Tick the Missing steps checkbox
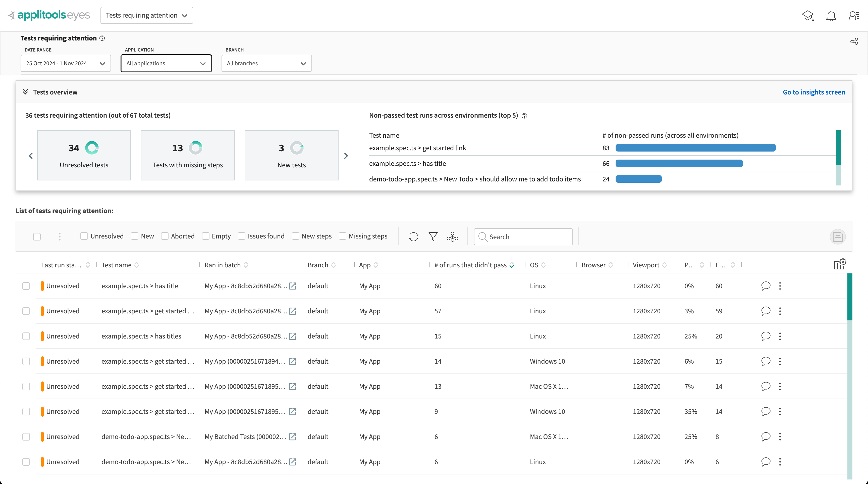 coord(342,236)
